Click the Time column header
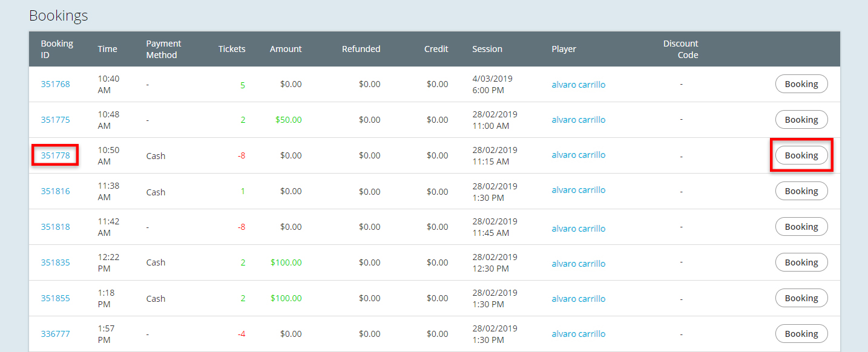 tap(108, 49)
